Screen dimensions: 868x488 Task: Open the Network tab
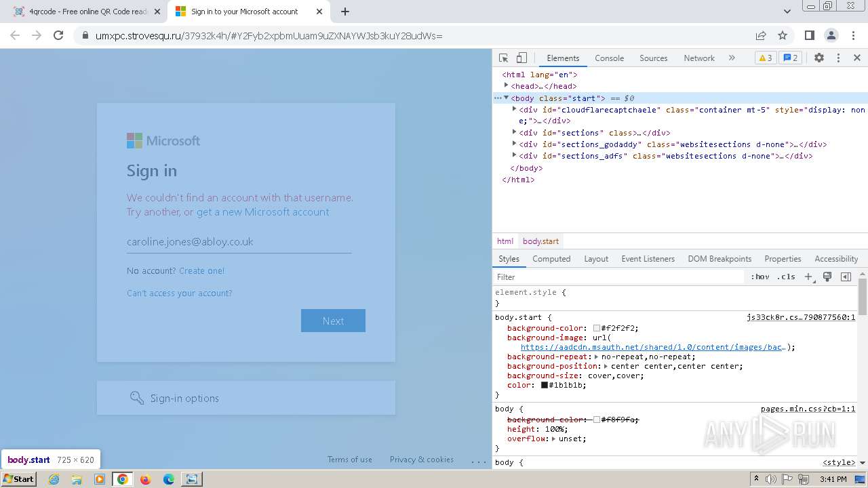pyautogui.click(x=699, y=58)
